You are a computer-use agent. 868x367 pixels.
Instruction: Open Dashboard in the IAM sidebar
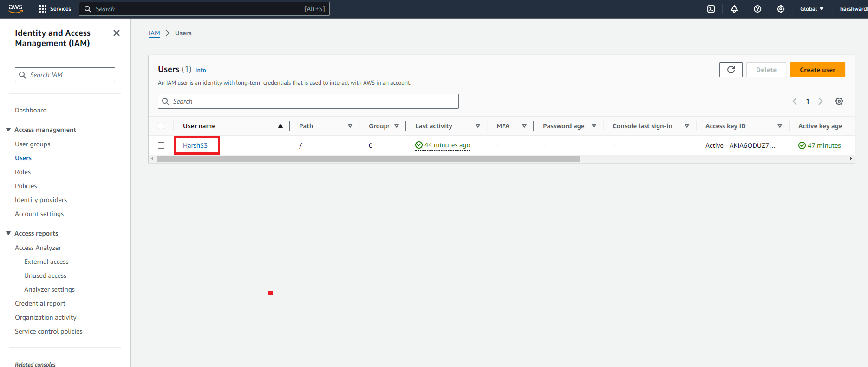pos(31,110)
